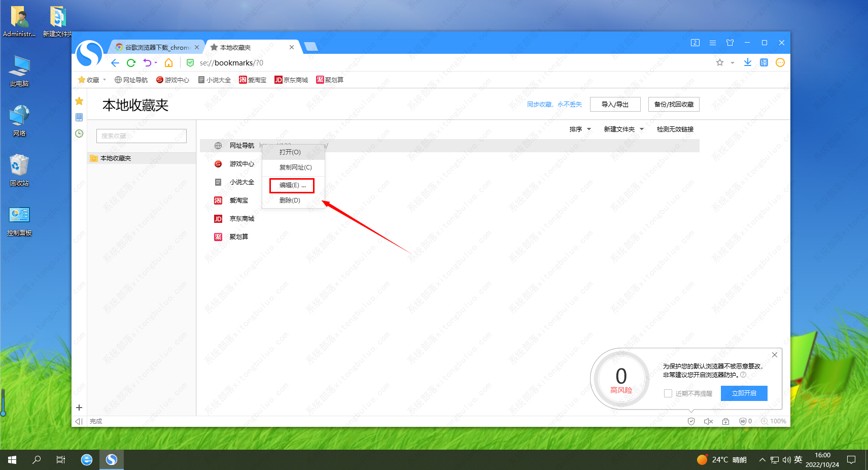Screen dimensions: 868x470
Task: Click the 导入/导出 button
Action: (x=615, y=105)
